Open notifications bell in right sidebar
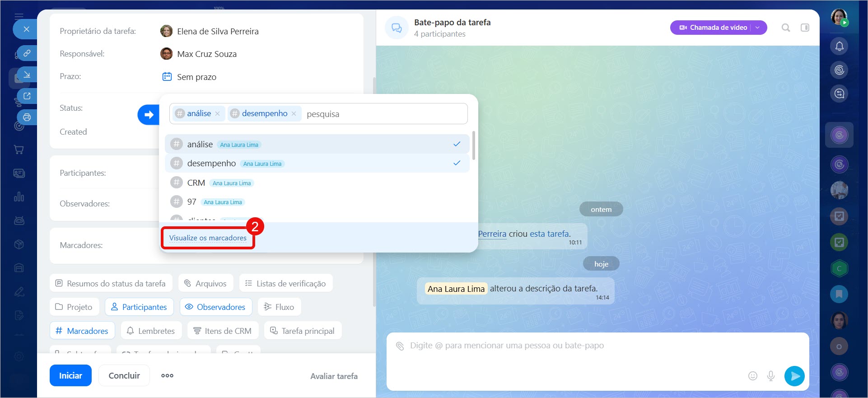This screenshot has width=868, height=398. (839, 46)
